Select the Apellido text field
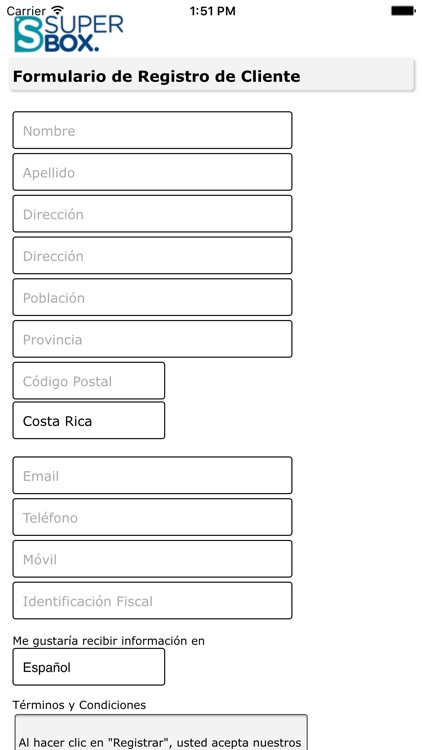 [152, 172]
